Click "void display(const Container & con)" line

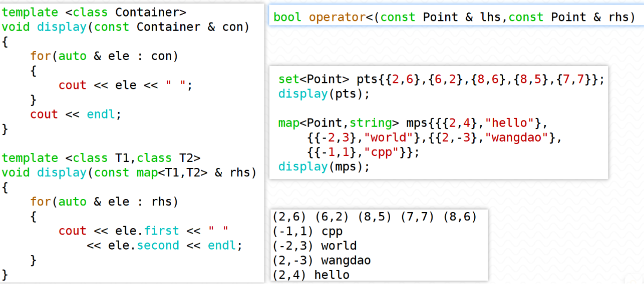pyautogui.click(x=126, y=26)
